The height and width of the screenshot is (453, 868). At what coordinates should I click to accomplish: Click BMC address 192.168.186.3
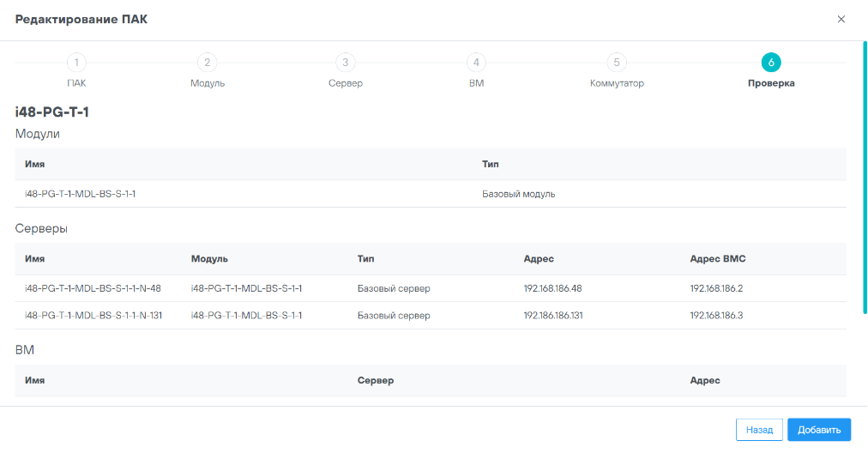click(715, 316)
